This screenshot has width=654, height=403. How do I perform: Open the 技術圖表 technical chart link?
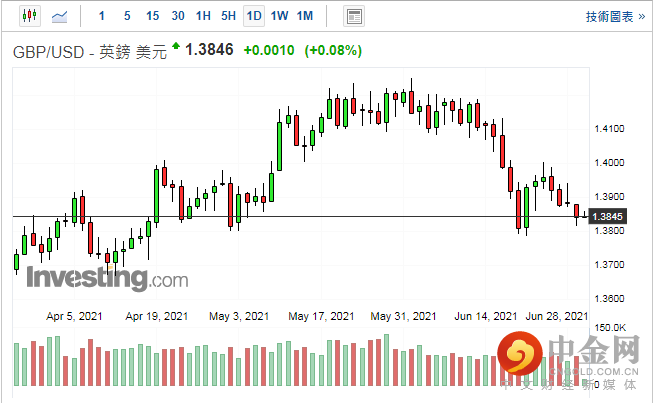[x=609, y=16]
